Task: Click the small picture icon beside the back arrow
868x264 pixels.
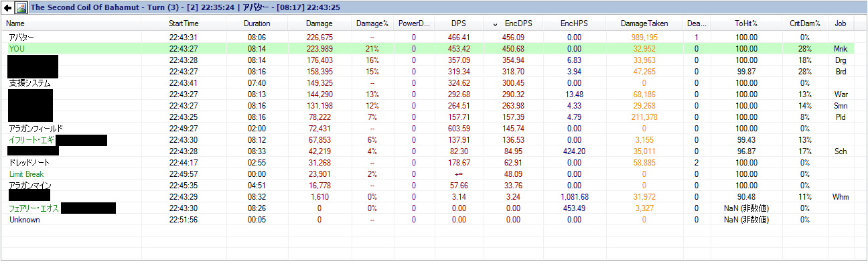Action: tap(21, 8)
